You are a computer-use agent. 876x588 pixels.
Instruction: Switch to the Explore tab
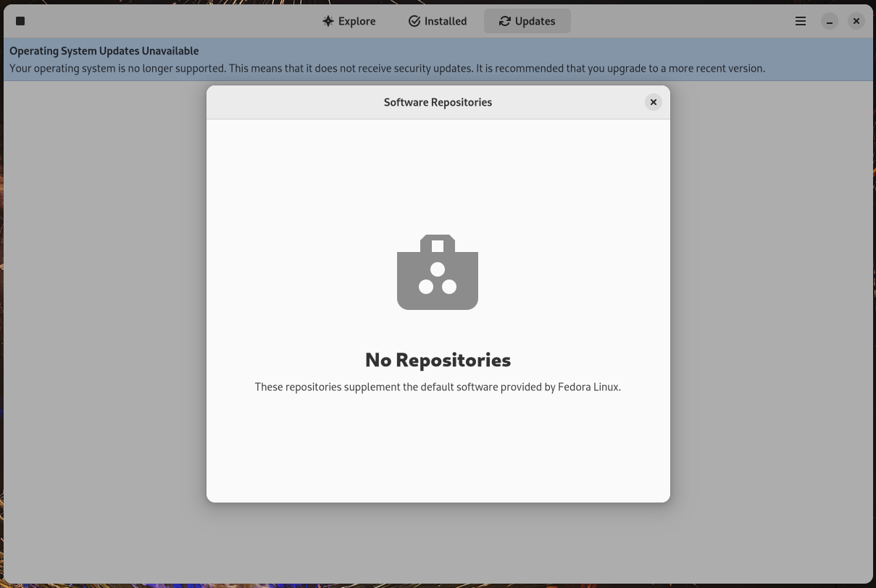(349, 21)
